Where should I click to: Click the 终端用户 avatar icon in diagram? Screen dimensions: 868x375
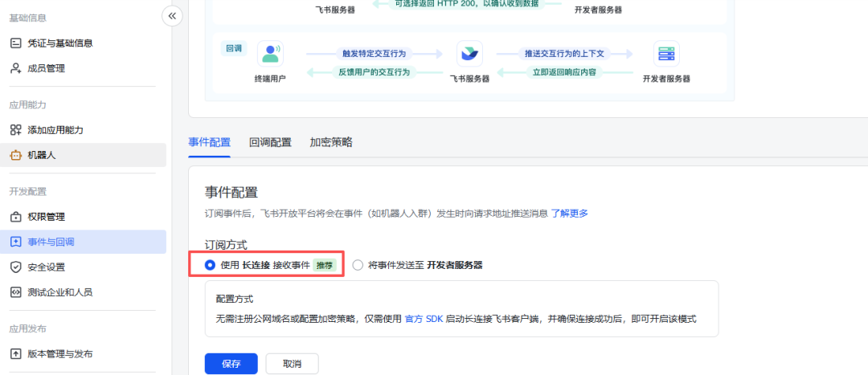[270, 54]
